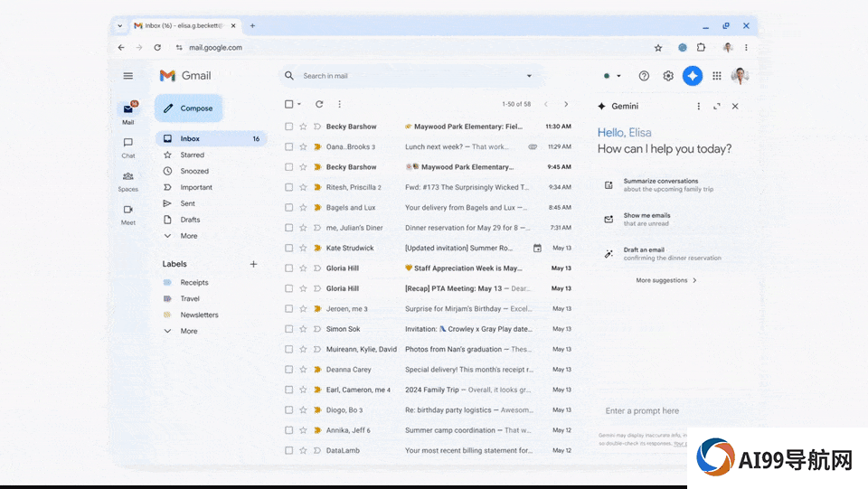Open the search options dropdown
868x489 pixels.
pos(529,76)
